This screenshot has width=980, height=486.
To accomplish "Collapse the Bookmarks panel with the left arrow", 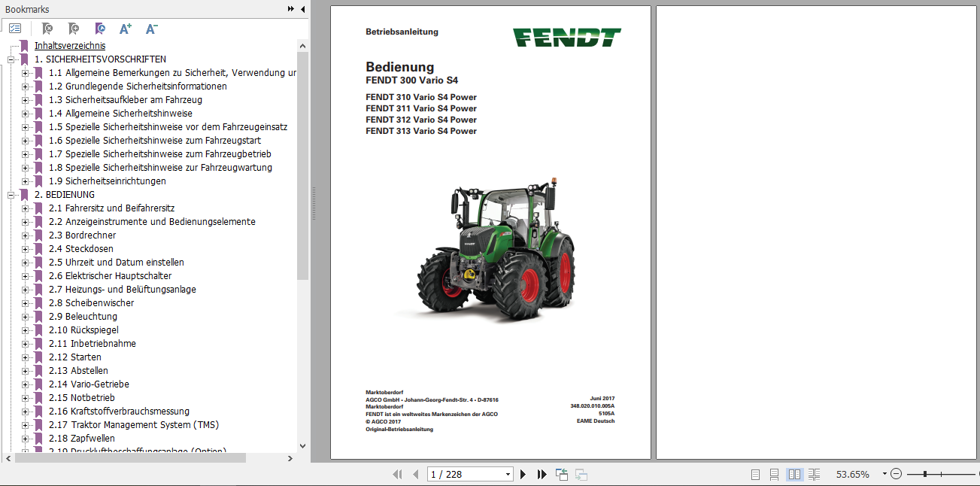I will (x=302, y=9).
